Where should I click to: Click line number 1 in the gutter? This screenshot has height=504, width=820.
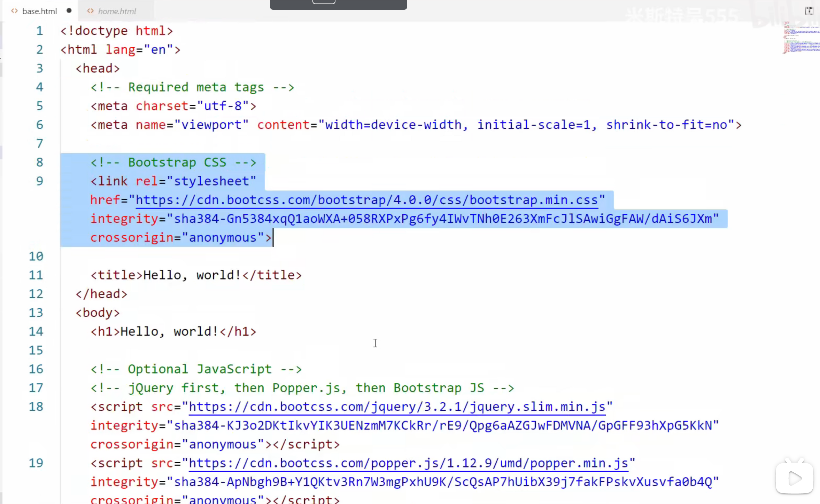click(40, 31)
